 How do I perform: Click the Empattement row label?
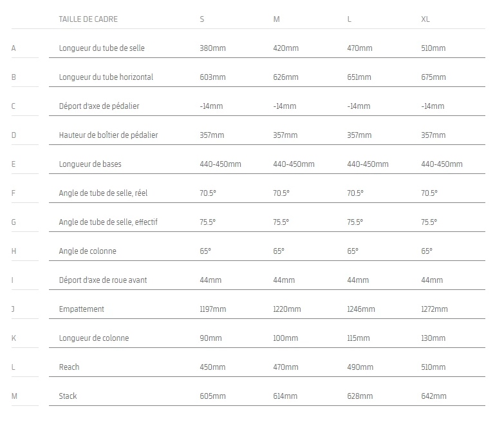81,309
